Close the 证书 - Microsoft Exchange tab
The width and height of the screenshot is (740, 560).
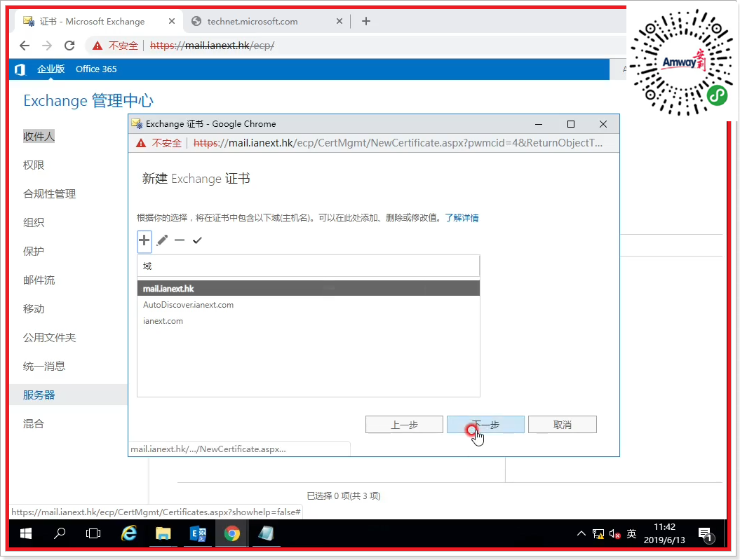pyautogui.click(x=172, y=21)
